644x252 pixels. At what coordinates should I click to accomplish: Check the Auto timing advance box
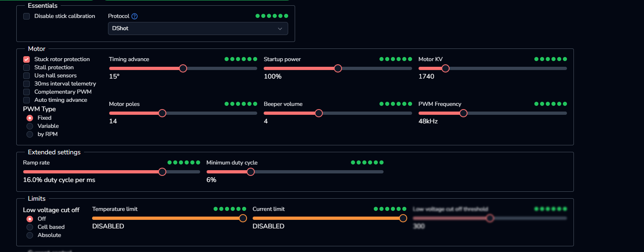(x=26, y=100)
